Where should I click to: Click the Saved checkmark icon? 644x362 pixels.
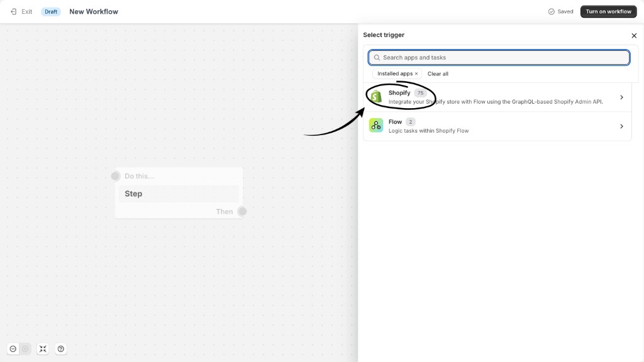(551, 11)
